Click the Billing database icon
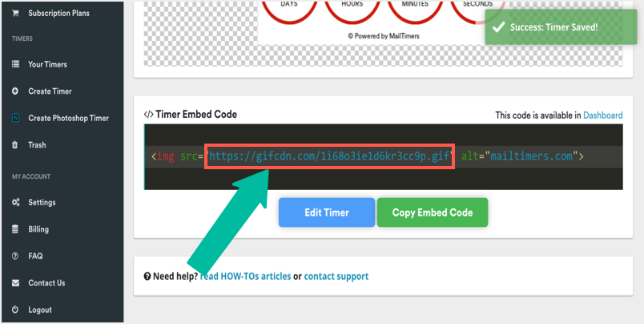The height and width of the screenshot is (324, 644). (x=15, y=229)
